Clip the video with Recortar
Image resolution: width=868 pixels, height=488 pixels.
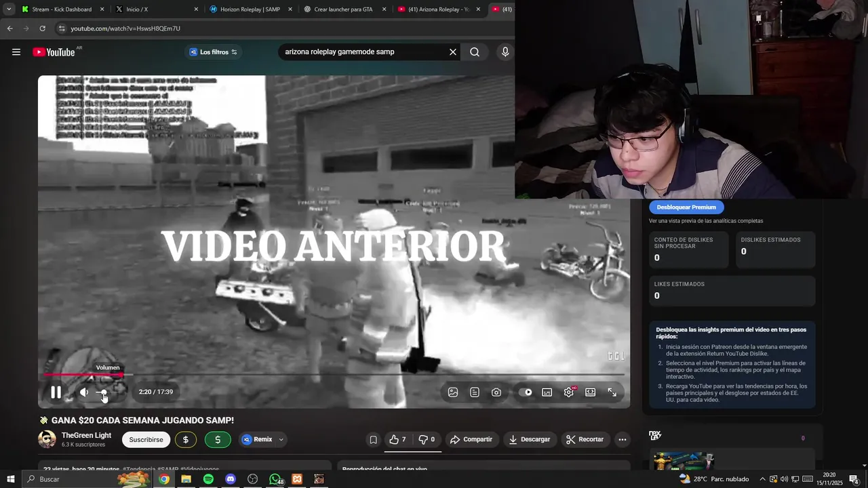pos(585,439)
